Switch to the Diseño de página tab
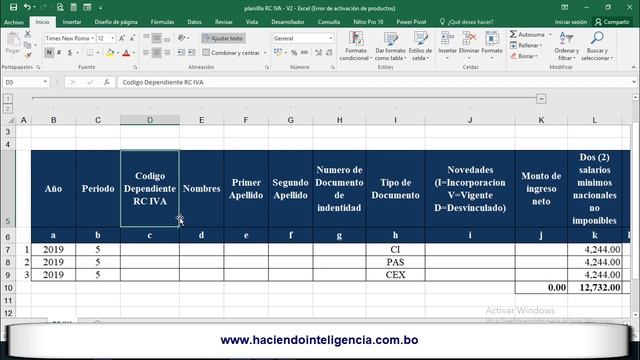640x360 pixels. tap(116, 22)
